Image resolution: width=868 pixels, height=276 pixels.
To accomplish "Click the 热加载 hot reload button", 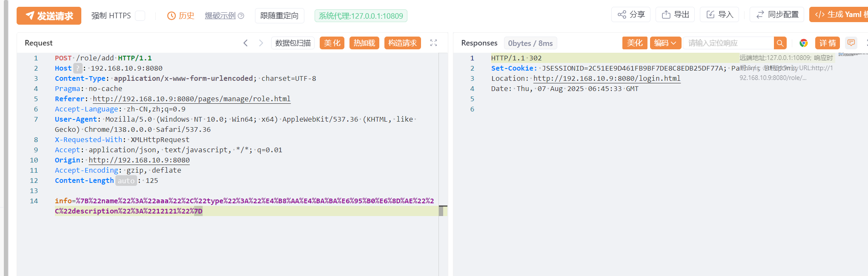I will [x=364, y=43].
